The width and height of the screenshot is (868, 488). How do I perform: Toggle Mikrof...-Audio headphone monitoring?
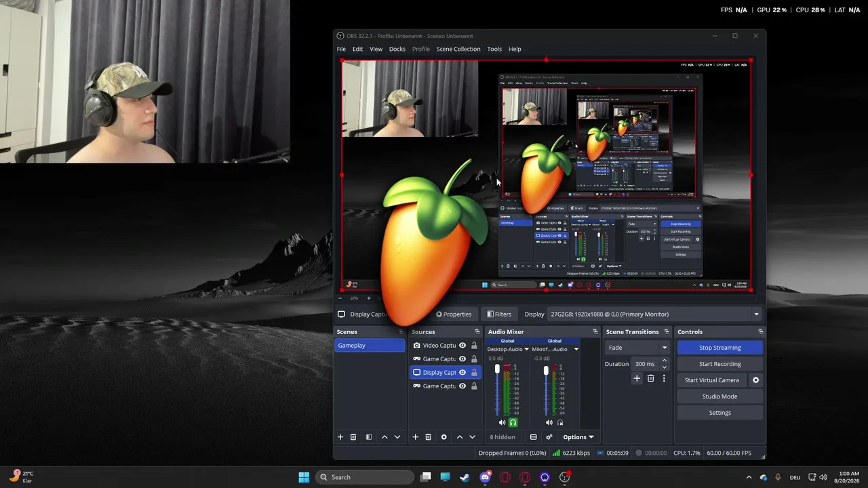click(560, 423)
